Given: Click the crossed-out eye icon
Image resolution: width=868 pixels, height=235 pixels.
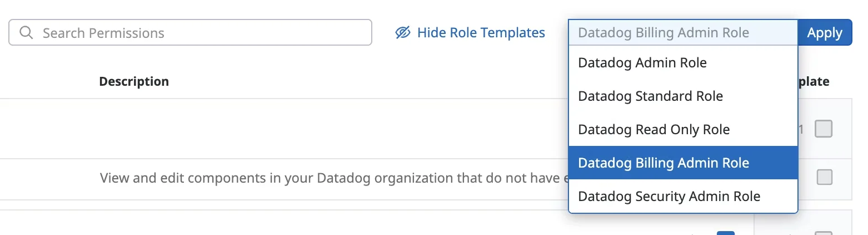Looking at the screenshot, I should point(403,33).
